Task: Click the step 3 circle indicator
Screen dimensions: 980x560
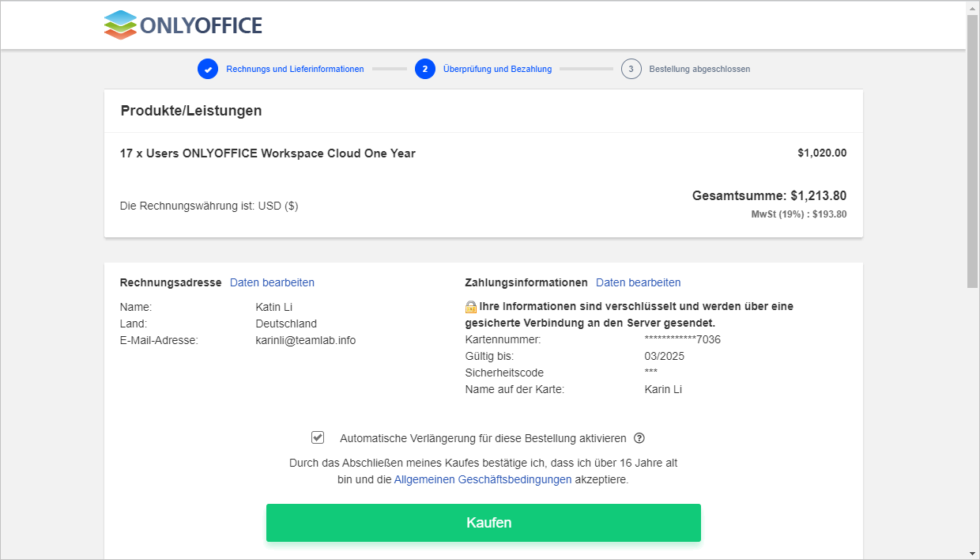Action: [x=631, y=69]
